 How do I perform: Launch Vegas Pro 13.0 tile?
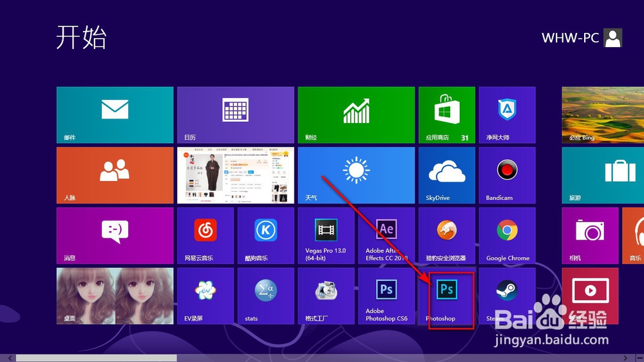tap(326, 236)
